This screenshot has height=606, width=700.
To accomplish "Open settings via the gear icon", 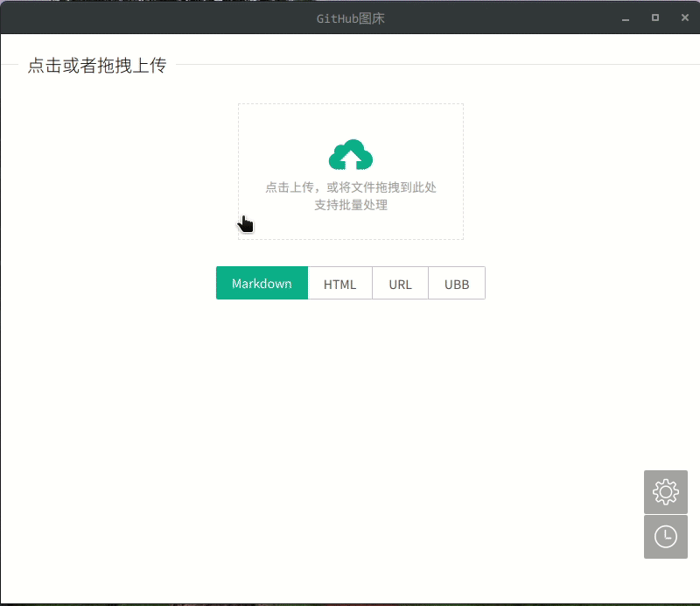I will [x=665, y=491].
